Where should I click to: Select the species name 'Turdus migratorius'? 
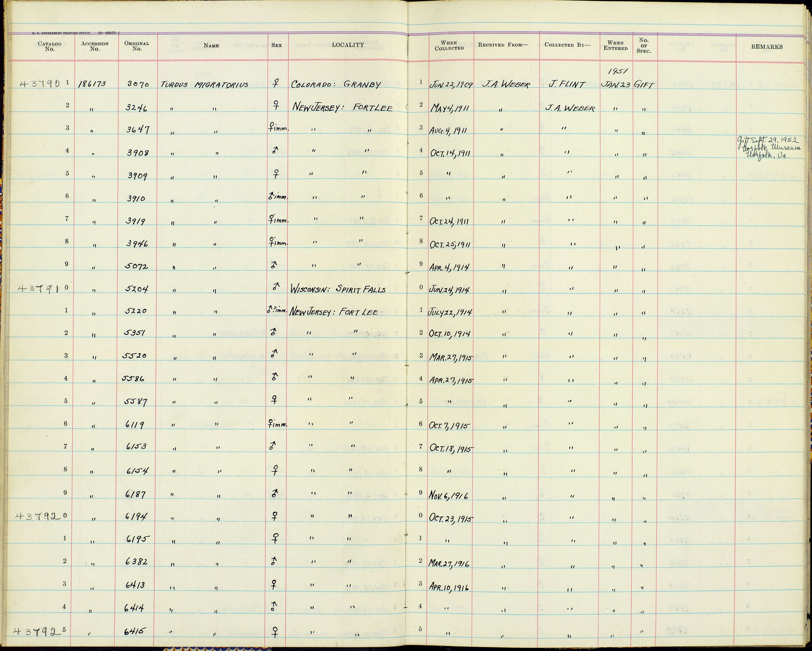[x=204, y=85]
